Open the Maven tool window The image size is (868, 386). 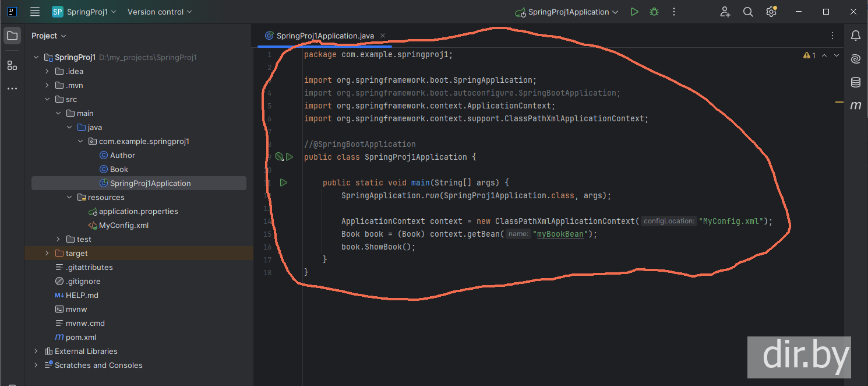tap(855, 106)
